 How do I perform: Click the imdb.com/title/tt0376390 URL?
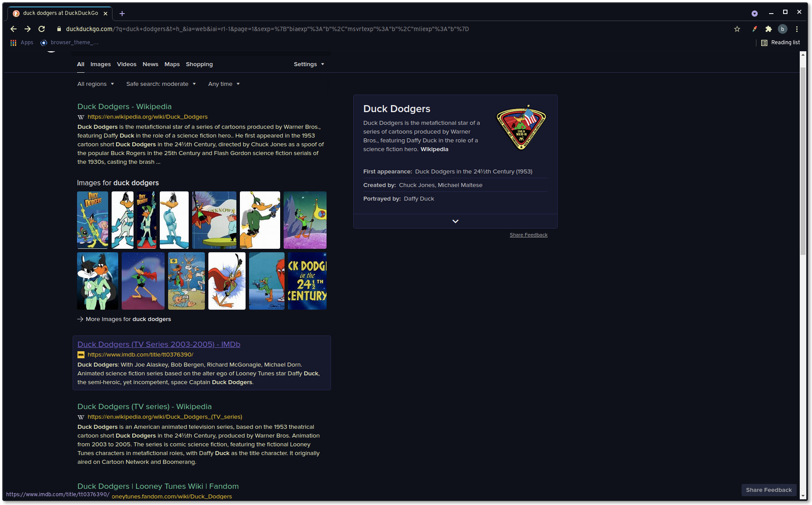[140, 355]
